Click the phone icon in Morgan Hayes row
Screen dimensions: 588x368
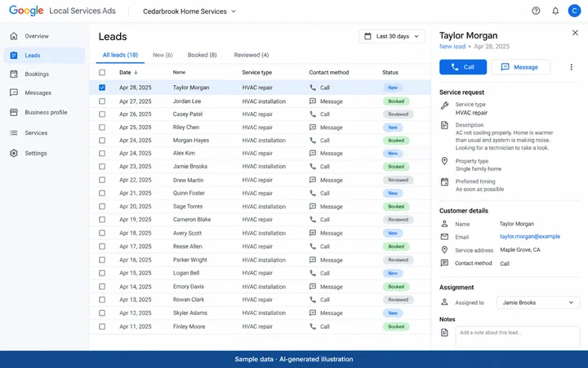(313, 141)
